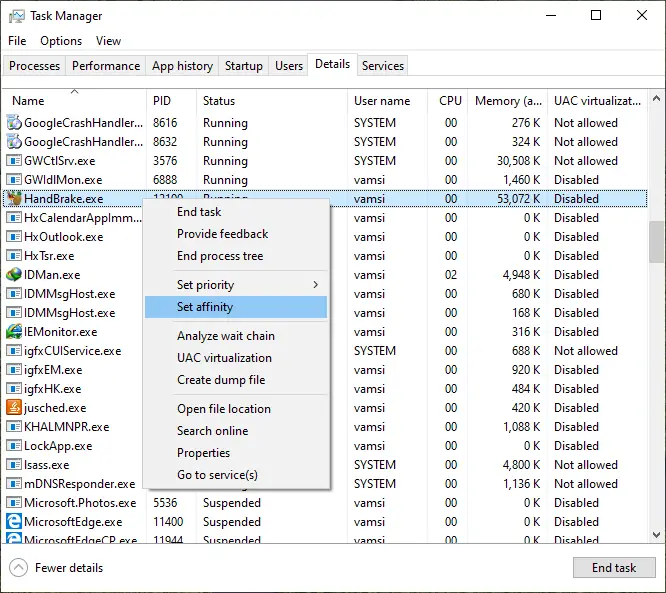666x593 pixels.
Task: Choose Create dump file
Action: [x=236, y=380]
